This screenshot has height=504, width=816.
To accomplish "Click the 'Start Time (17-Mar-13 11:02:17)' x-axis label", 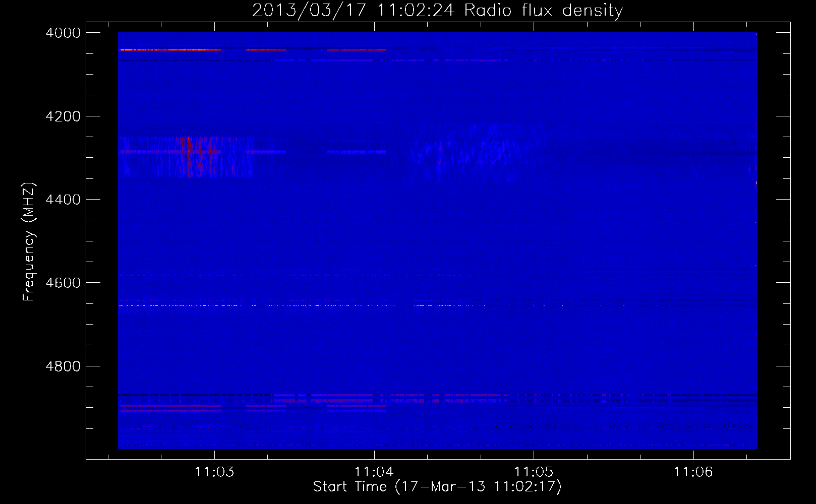I will click(437, 487).
